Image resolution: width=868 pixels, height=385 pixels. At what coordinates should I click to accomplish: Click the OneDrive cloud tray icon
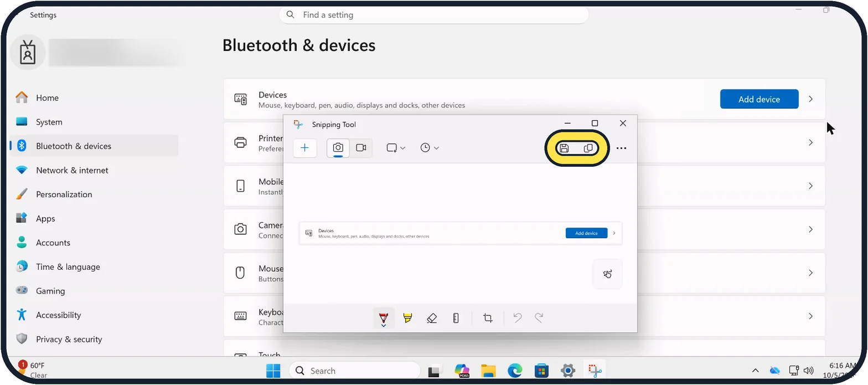click(774, 370)
